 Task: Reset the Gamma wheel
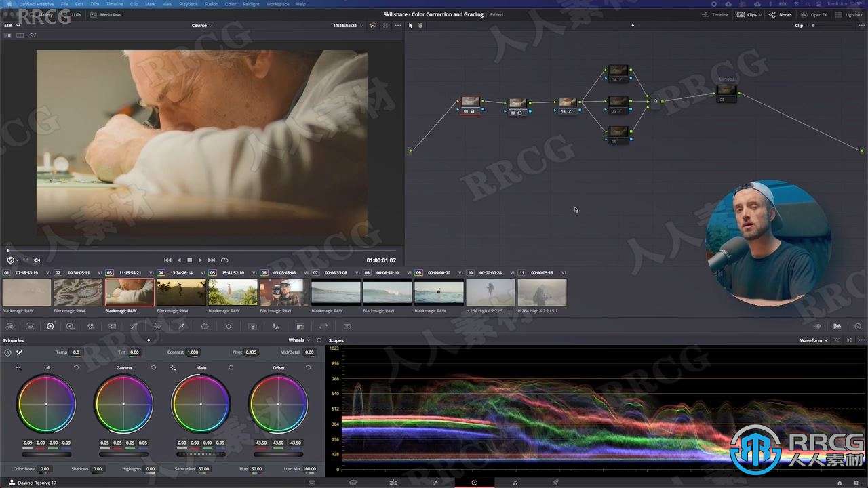click(x=153, y=367)
